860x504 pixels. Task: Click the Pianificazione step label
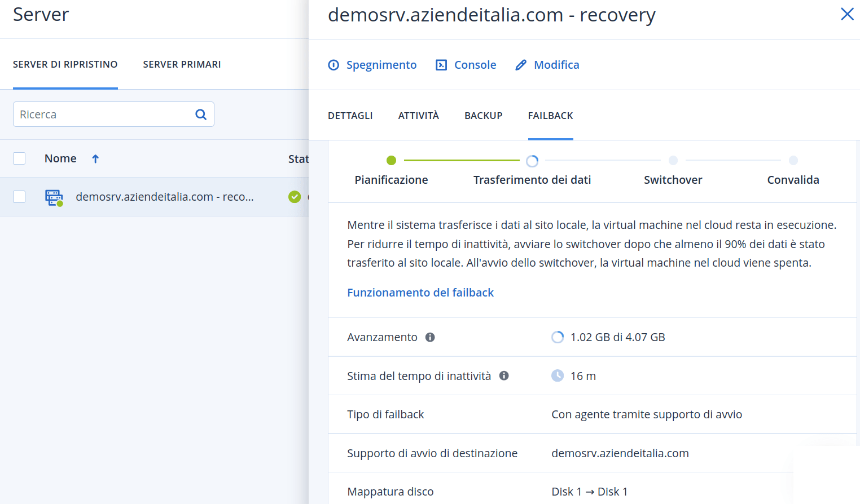[391, 180]
